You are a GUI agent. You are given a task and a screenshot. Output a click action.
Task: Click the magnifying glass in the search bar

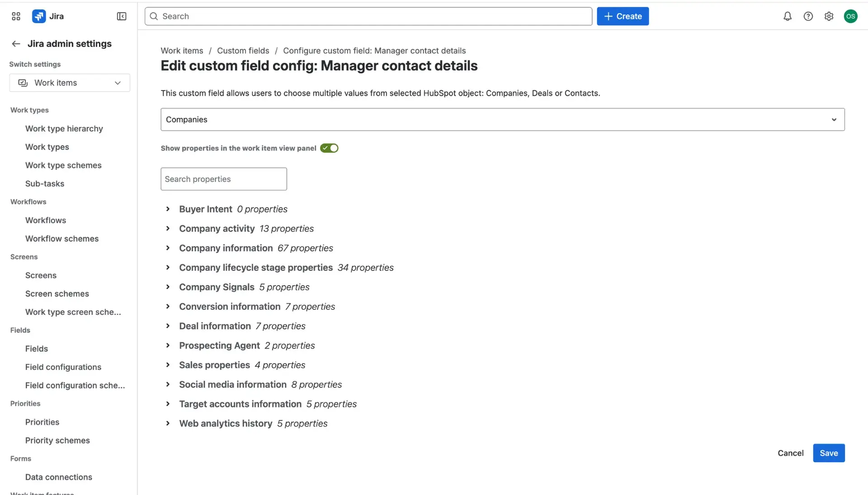(153, 16)
